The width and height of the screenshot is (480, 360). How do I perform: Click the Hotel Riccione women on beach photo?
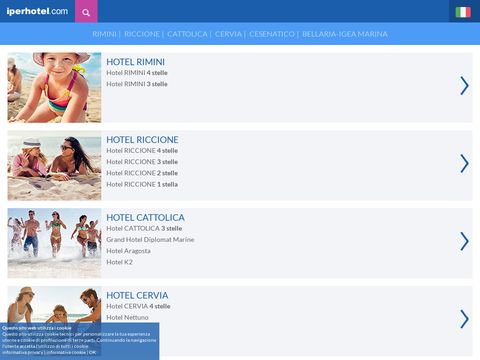(x=54, y=165)
